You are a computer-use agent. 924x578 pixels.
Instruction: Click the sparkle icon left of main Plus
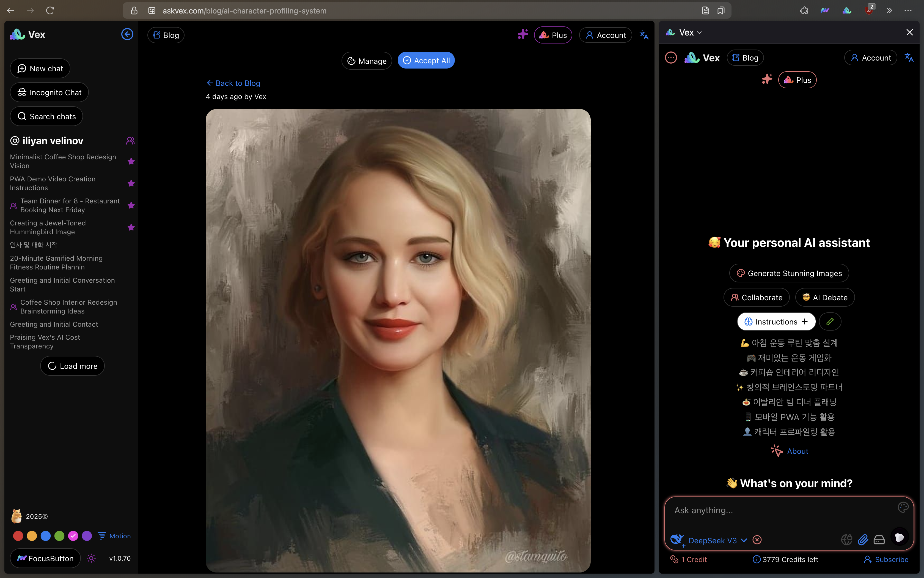523,34
